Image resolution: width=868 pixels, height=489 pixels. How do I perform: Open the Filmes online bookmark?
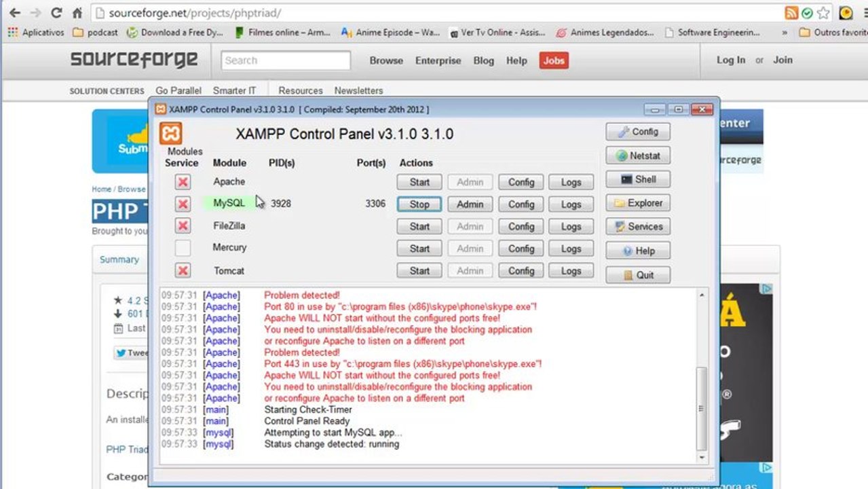(282, 32)
